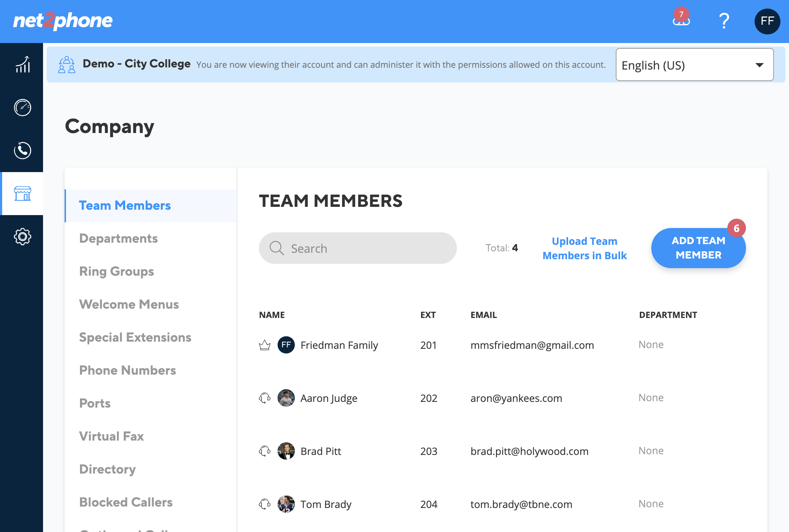This screenshot has height=532, width=789.
Task: Click the headset icon for Aaron Judge
Action: tap(265, 398)
